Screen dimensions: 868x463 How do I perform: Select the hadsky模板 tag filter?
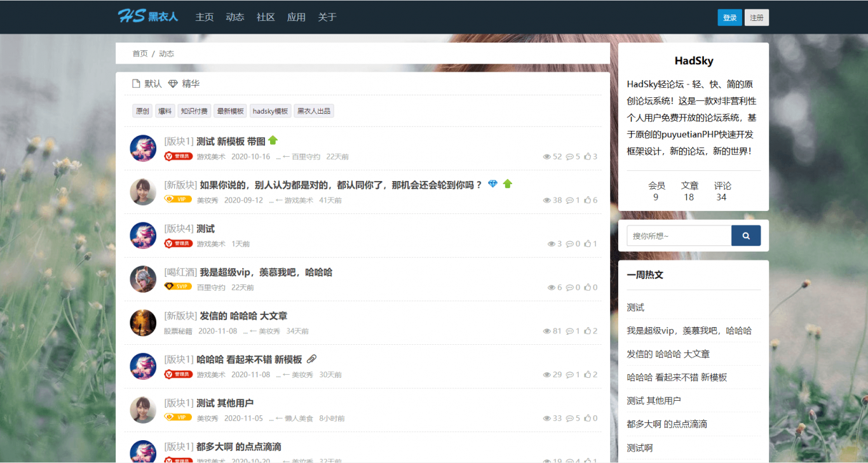click(x=271, y=111)
